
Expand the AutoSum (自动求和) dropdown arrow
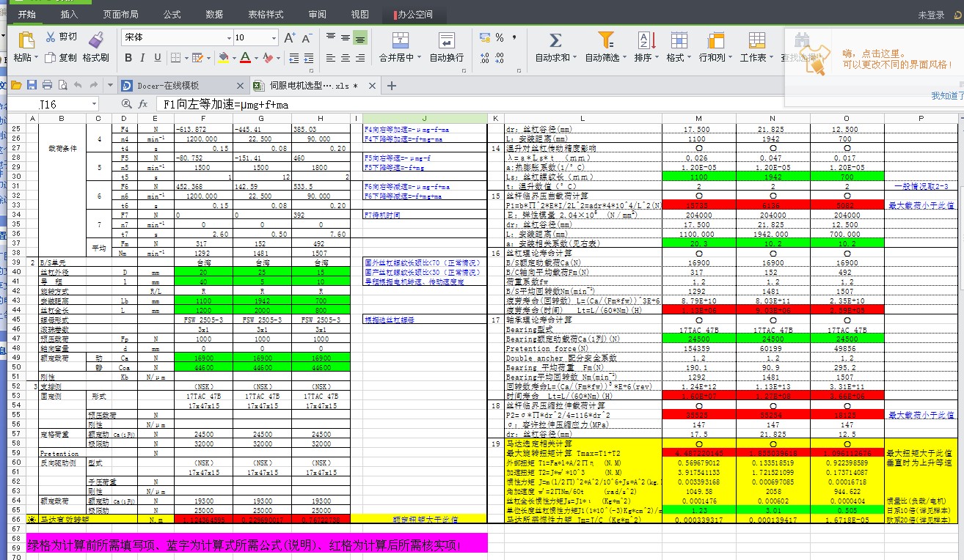tap(574, 58)
